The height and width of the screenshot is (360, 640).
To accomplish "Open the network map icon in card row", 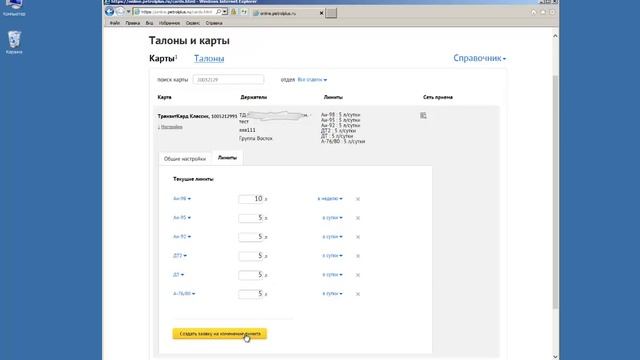I will 423,116.
